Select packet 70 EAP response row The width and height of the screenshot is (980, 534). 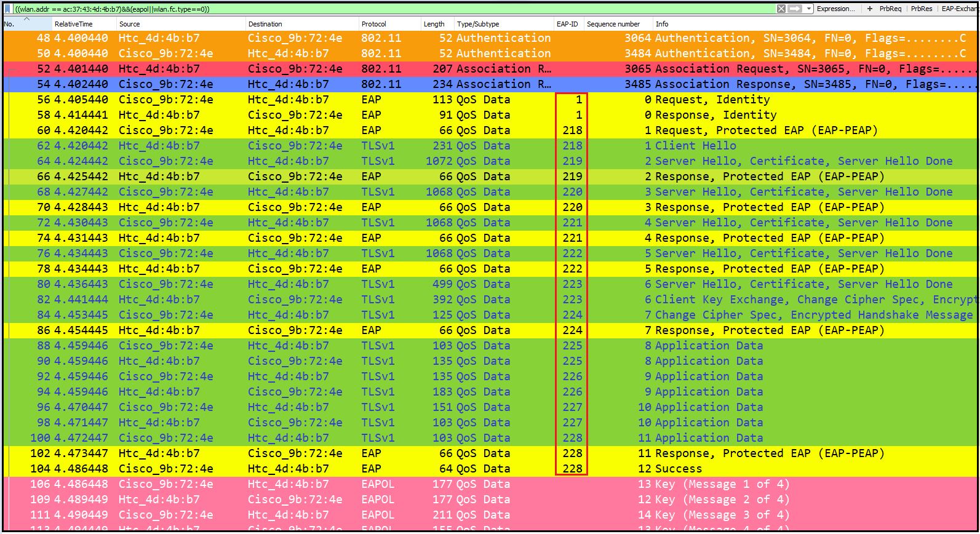click(x=490, y=207)
